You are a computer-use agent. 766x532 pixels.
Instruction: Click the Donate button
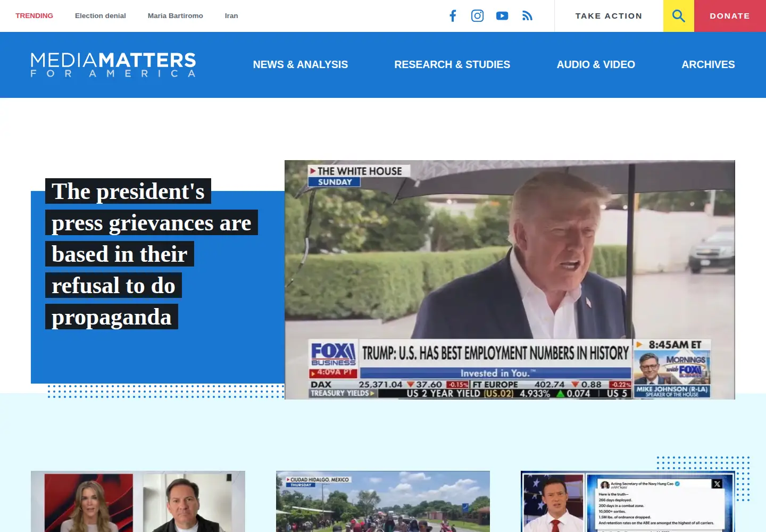[x=730, y=16]
